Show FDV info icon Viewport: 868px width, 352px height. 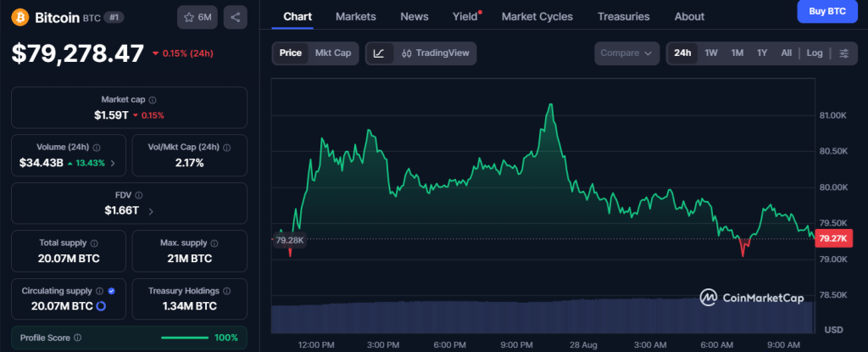coord(139,195)
